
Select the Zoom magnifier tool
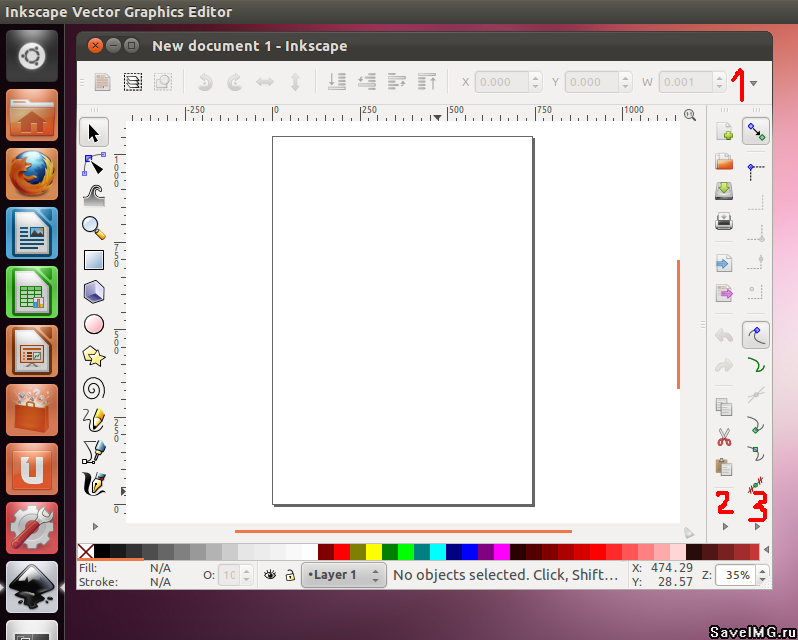pos(94,227)
